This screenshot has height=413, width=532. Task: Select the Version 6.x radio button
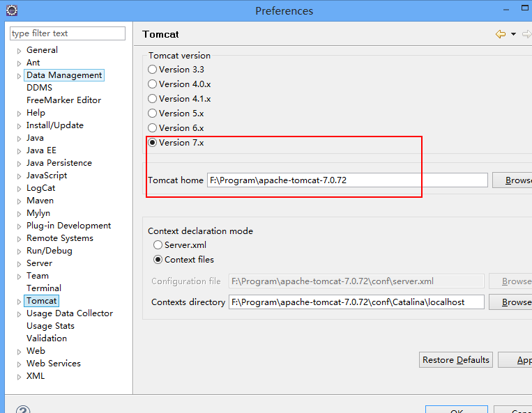pyautogui.click(x=153, y=128)
